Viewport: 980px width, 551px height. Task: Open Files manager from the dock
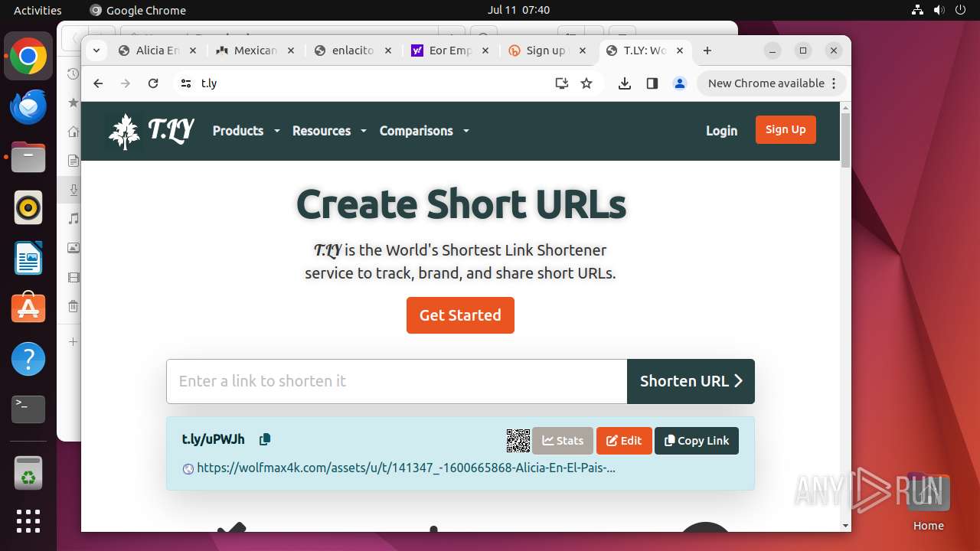coord(28,158)
